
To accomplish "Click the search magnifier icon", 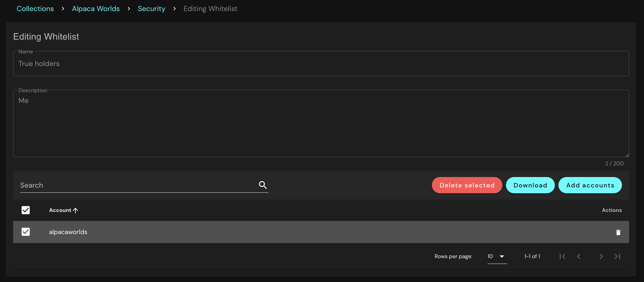I will 263,185.
